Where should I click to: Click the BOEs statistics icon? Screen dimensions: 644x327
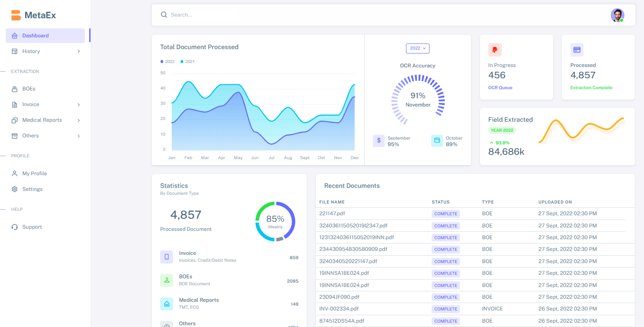167,280
